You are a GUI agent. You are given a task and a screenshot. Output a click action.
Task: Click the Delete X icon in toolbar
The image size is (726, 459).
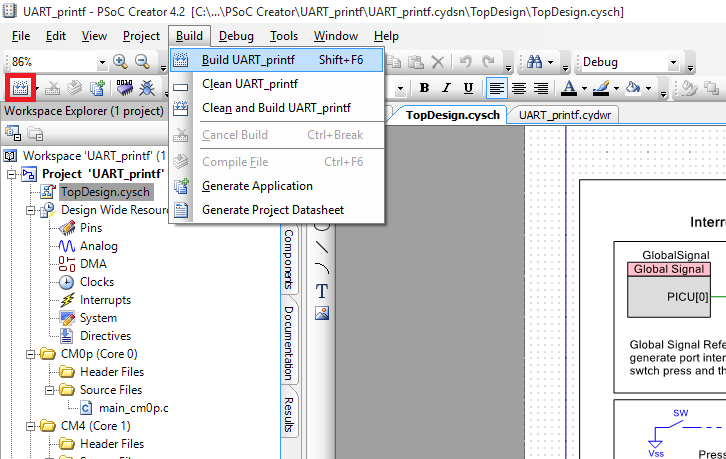pyautogui.click(x=438, y=62)
